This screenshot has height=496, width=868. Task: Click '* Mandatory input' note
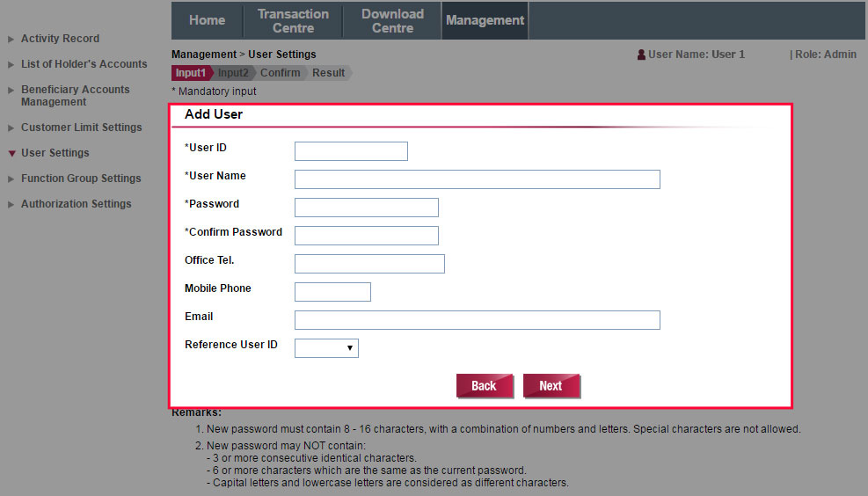coord(214,91)
